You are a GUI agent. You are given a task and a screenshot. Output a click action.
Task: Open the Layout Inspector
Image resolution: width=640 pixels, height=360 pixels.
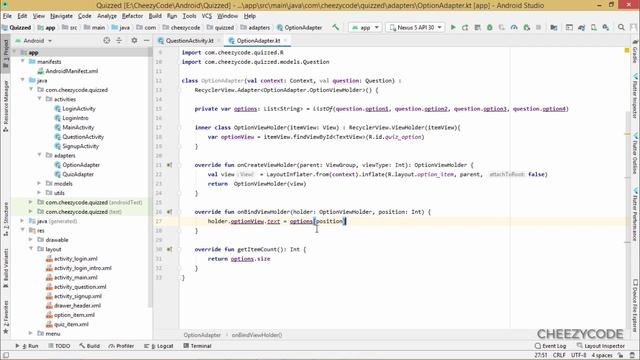pos(600,346)
